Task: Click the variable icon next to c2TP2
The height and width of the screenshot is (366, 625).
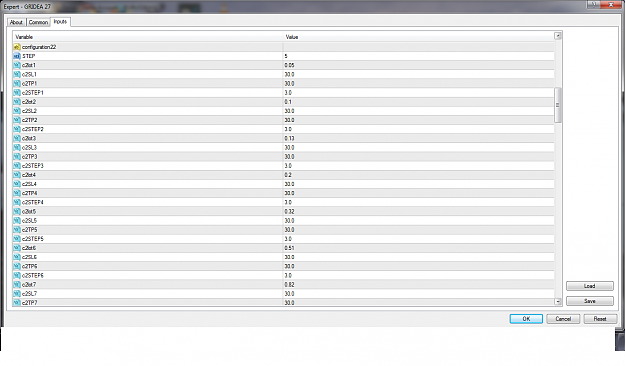Action: coord(17,120)
